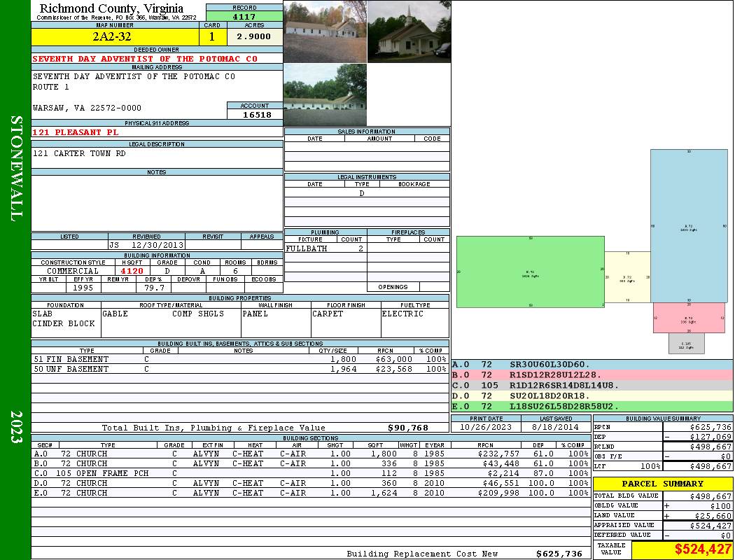Viewport: 735px width, 560px height.
Task: Click map number 2A2-32
Action: pyautogui.click(x=112, y=36)
